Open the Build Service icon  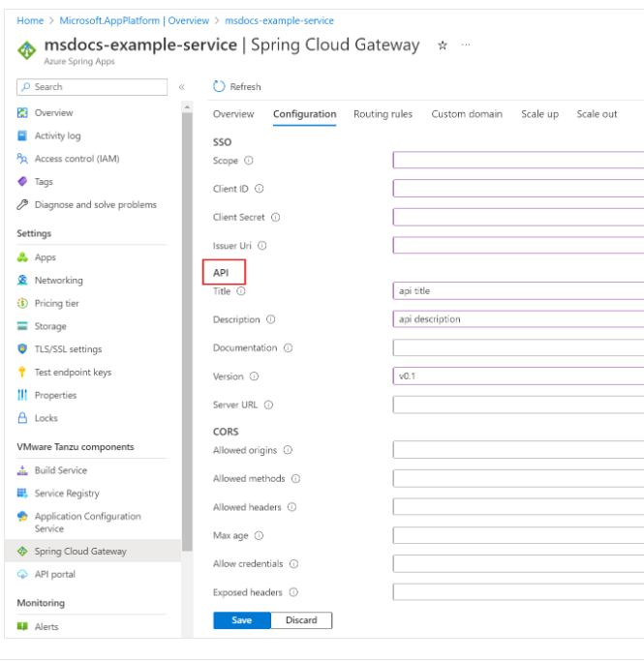[x=22, y=470]
